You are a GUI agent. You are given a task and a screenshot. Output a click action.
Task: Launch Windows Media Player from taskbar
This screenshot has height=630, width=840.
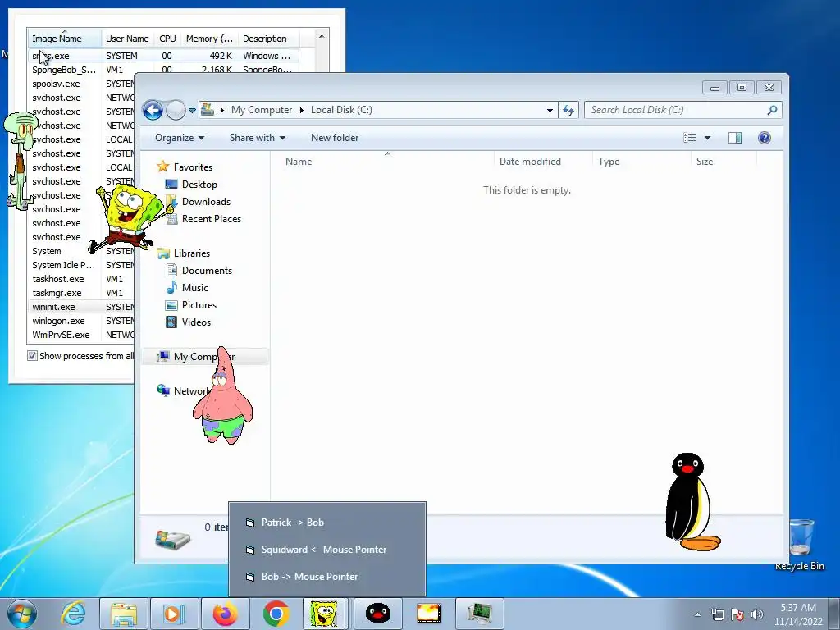point(174,614)
